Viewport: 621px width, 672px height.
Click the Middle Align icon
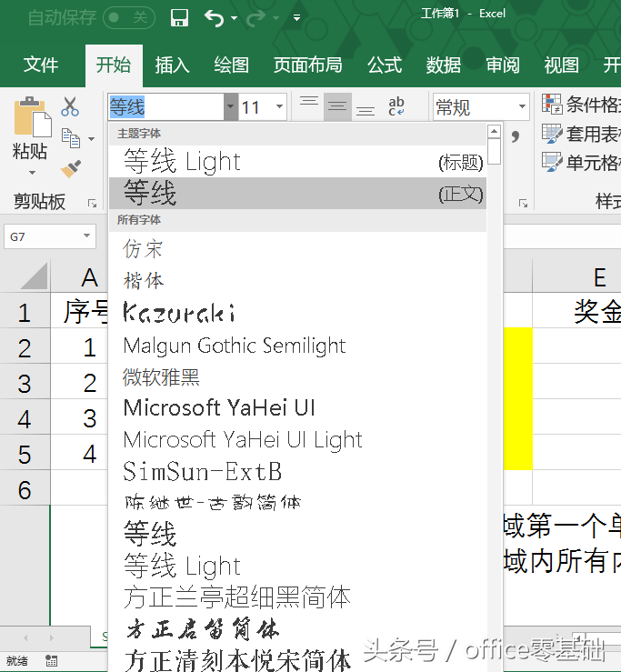(337, 106)
